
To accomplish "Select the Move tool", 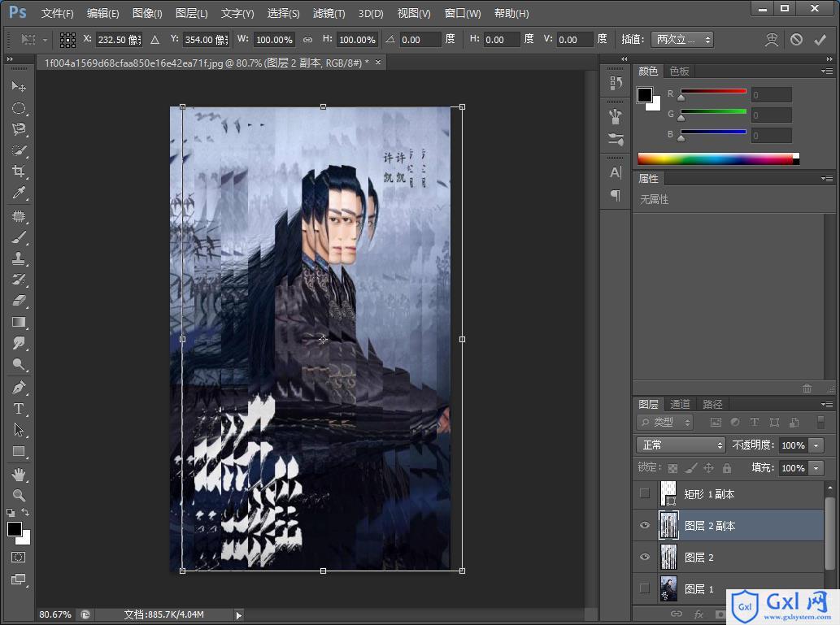I will pos(18,86).
